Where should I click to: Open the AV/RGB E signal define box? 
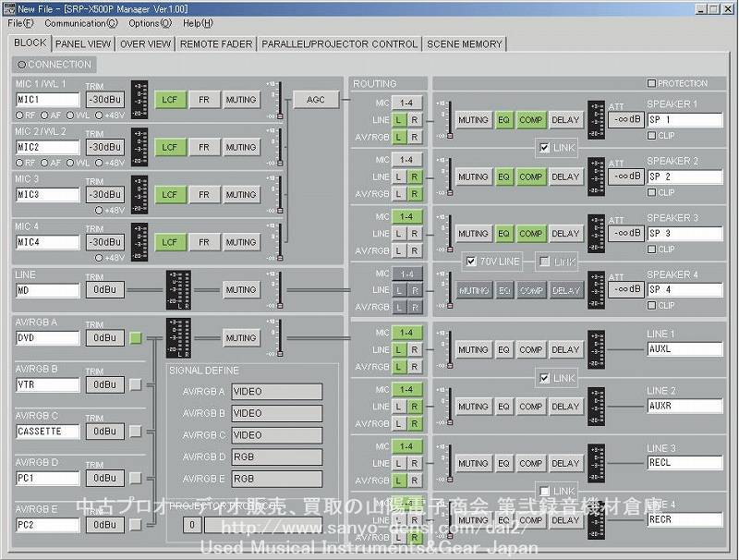pos(277,479)
